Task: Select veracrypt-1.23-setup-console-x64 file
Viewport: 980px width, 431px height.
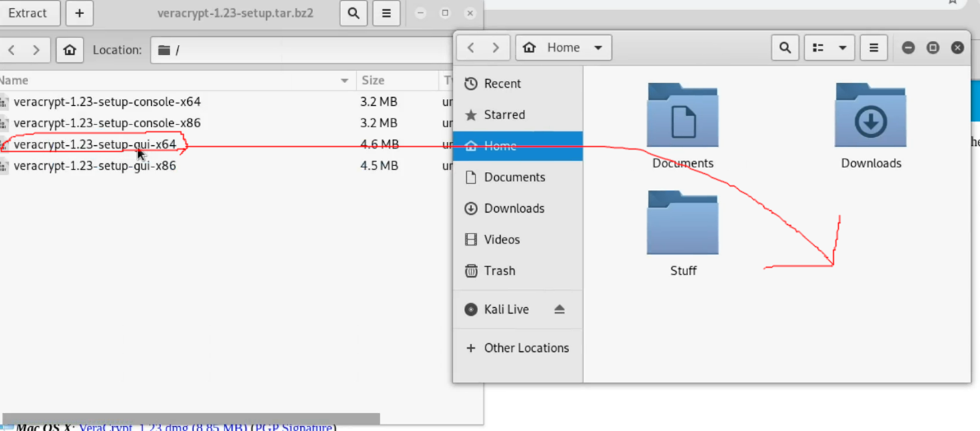Action: click(x=107, y=101)
